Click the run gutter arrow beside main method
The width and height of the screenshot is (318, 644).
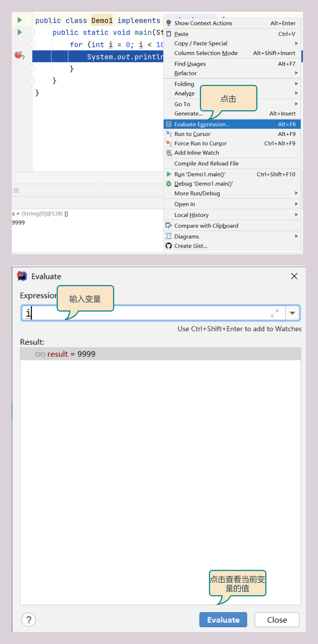click(x=20, y=32)
